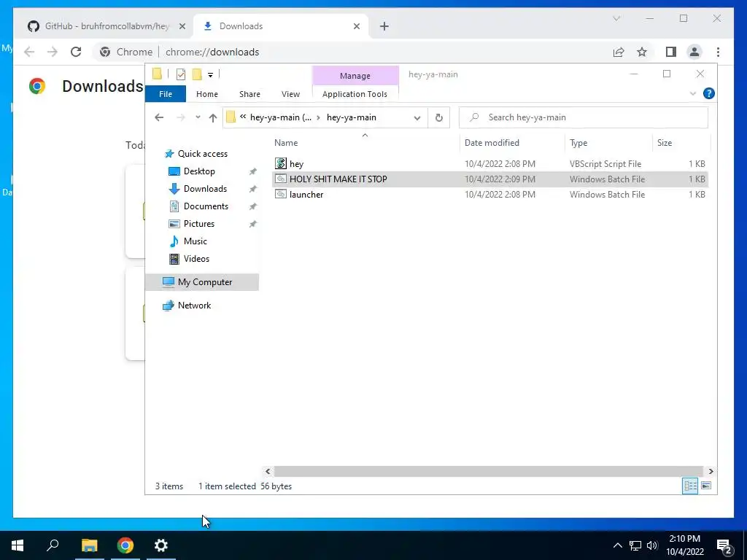Open the Application Tools tab
747x560 pixels.
355,94
